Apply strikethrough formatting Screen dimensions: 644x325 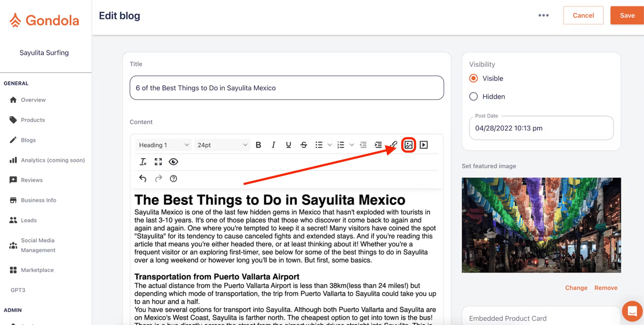(x=304, y=145)
